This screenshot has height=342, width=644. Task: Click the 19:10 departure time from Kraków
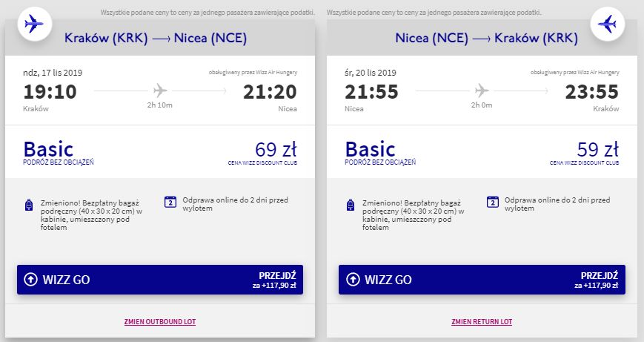click(50, 91)
